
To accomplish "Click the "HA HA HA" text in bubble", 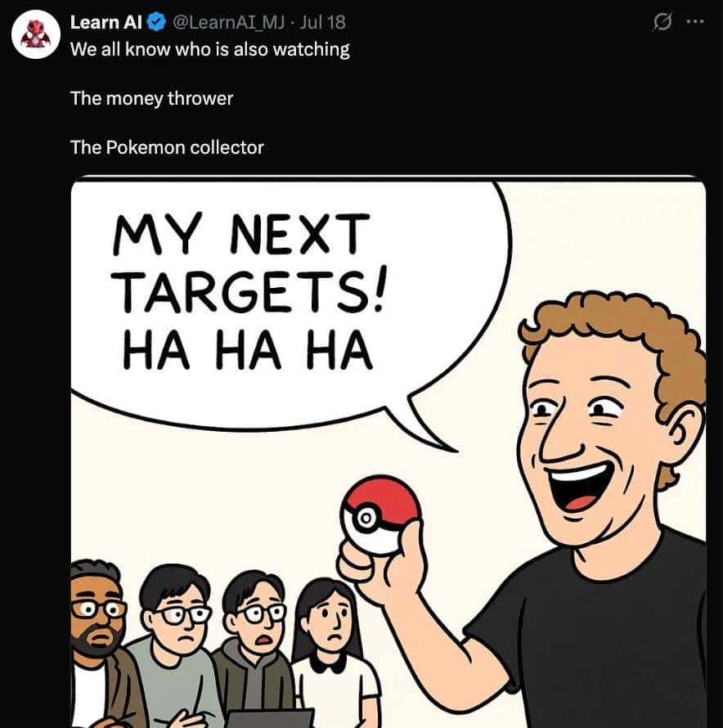I will click(247, 352).
